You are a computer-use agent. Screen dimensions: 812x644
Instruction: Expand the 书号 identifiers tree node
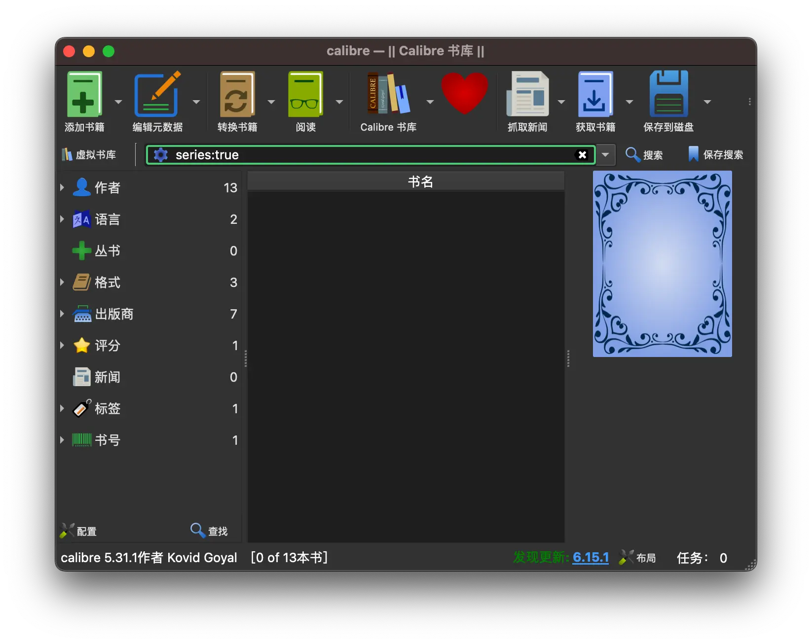pos(62,440)
